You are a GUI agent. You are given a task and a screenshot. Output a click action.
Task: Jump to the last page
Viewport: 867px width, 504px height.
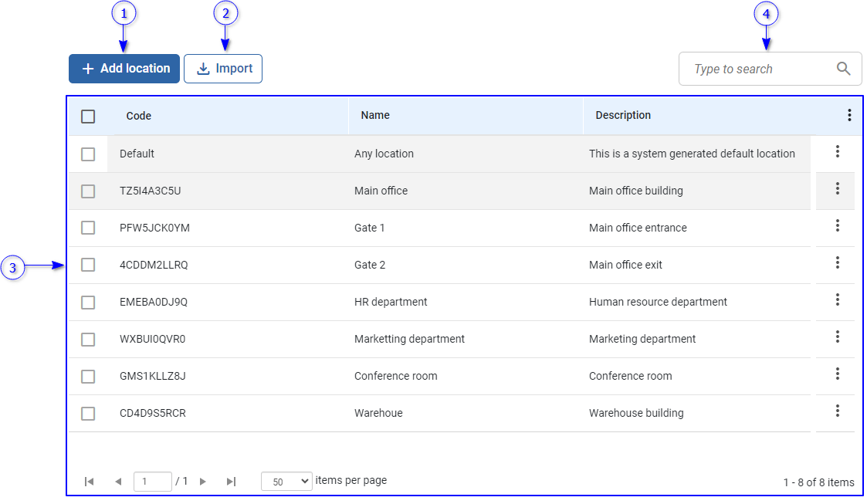(x=231, y=482)
